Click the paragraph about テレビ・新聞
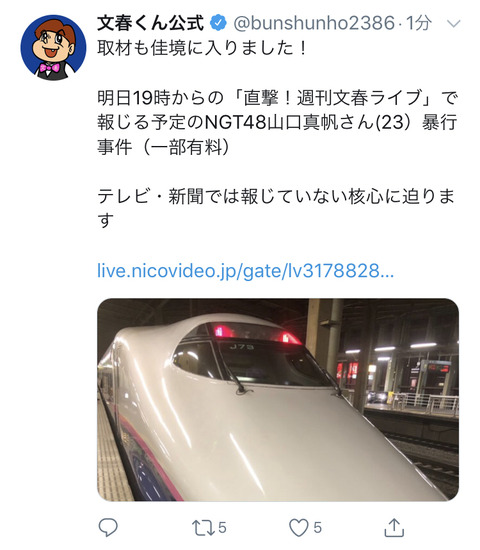 click(276, 208)
